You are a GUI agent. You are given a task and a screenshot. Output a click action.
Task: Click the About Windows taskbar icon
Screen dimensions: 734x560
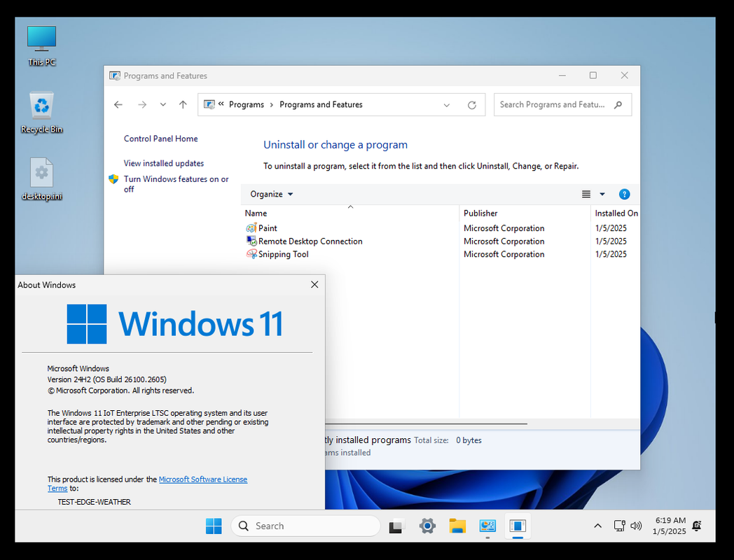pos(518,526)
